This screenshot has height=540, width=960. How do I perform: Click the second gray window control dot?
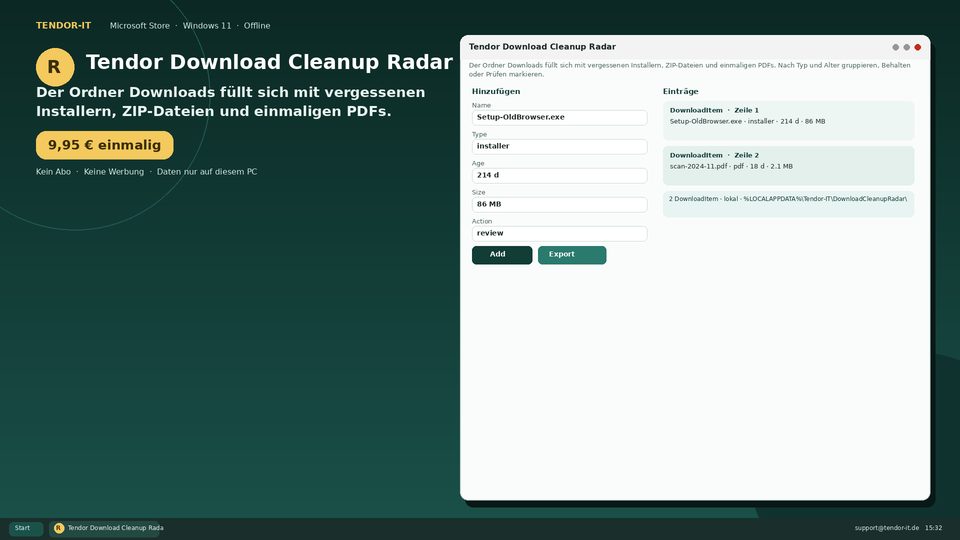pyautogui.click(x=907, y=47)
